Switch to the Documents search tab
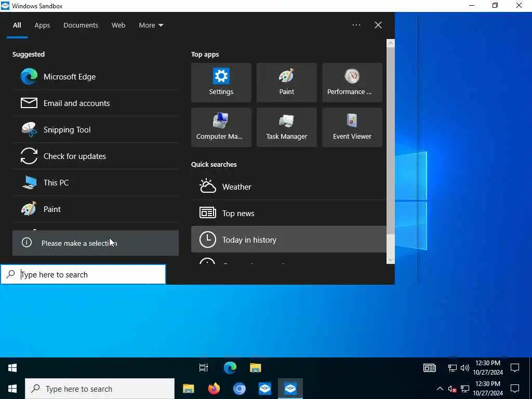This screenshot has width=532, height=399. pos(81,25)
